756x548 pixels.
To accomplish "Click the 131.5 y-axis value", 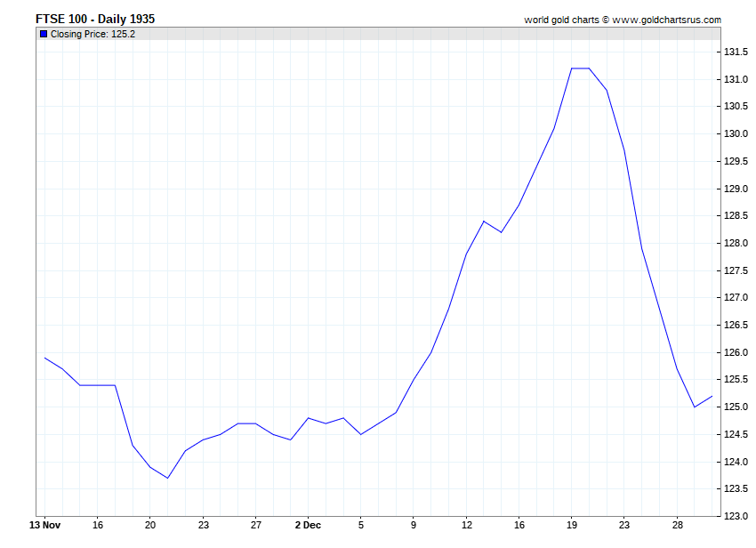I will pyautogui.click(x=736, y=52).
